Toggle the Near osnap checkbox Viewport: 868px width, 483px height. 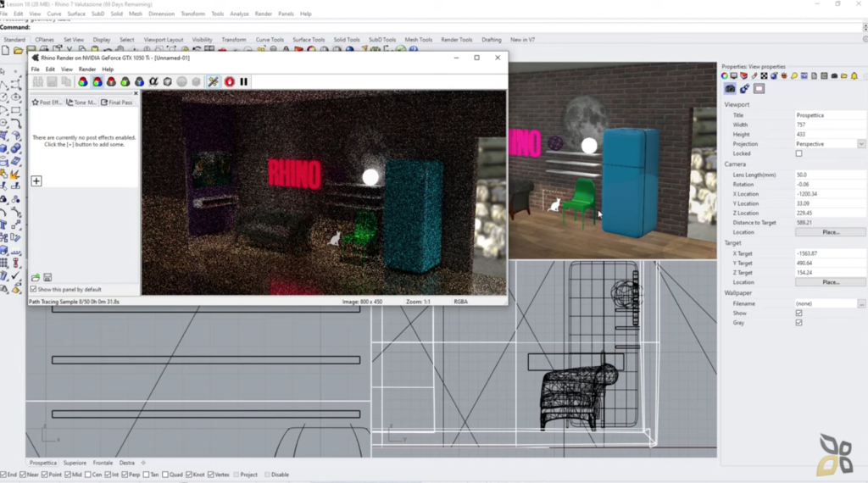click(x=23, y=475)
